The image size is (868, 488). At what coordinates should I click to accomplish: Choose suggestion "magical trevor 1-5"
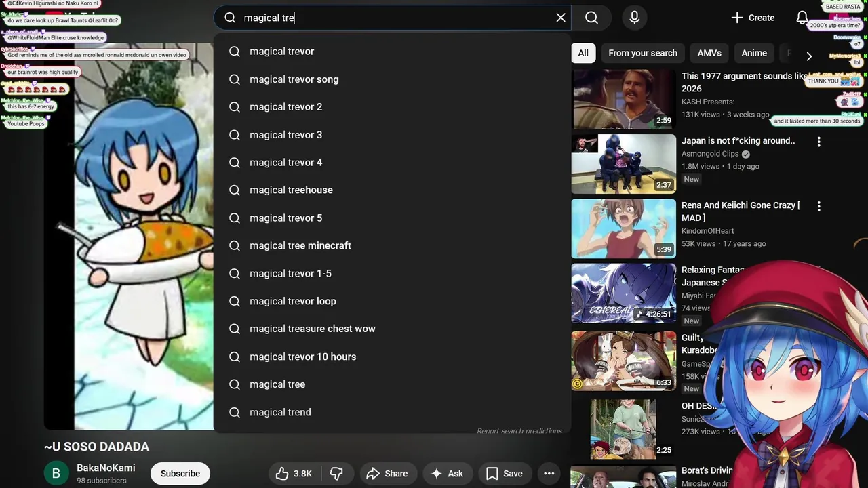pyautogui.click(x=393, y=274)
